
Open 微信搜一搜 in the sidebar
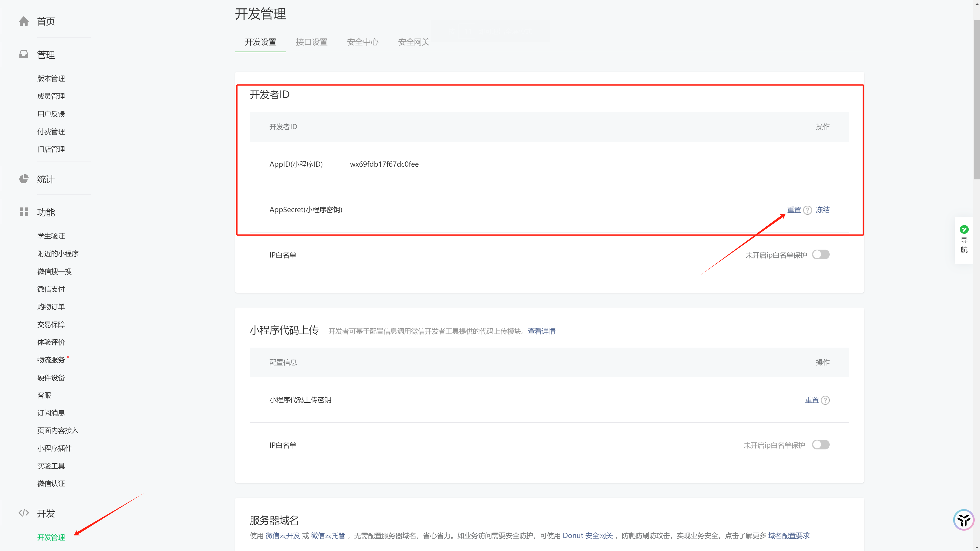(x=54, y=271)
